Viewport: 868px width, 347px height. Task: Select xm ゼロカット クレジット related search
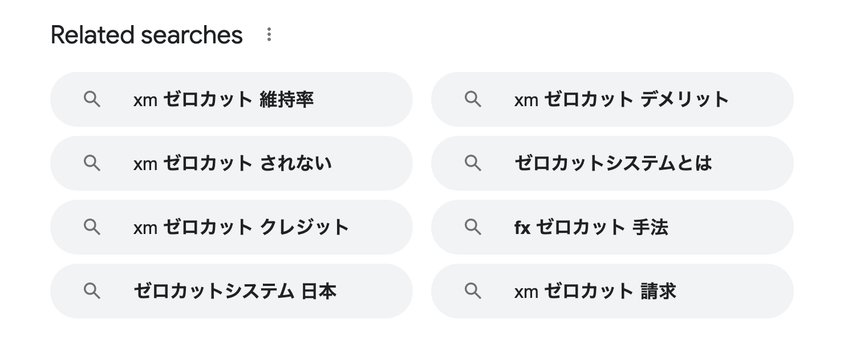(232, 227)
